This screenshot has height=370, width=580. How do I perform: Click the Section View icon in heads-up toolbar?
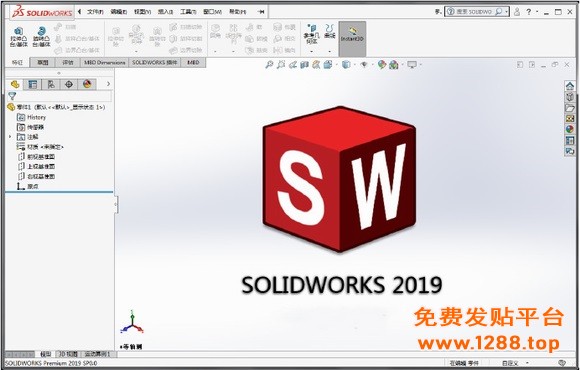(304, 65)
